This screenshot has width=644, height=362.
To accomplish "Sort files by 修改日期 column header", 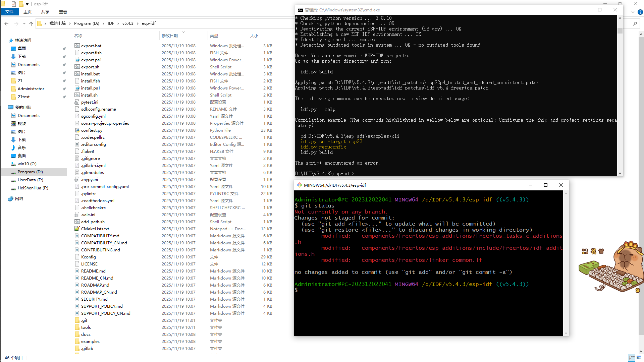I will click(170, 36).
